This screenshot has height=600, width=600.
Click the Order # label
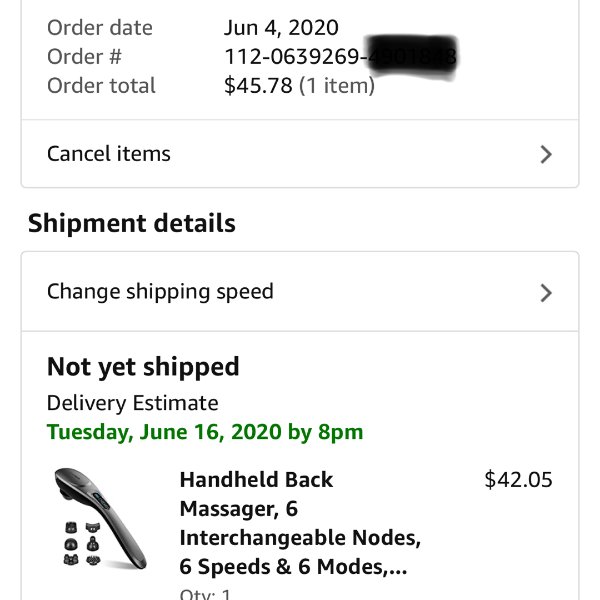click(84, 57)
